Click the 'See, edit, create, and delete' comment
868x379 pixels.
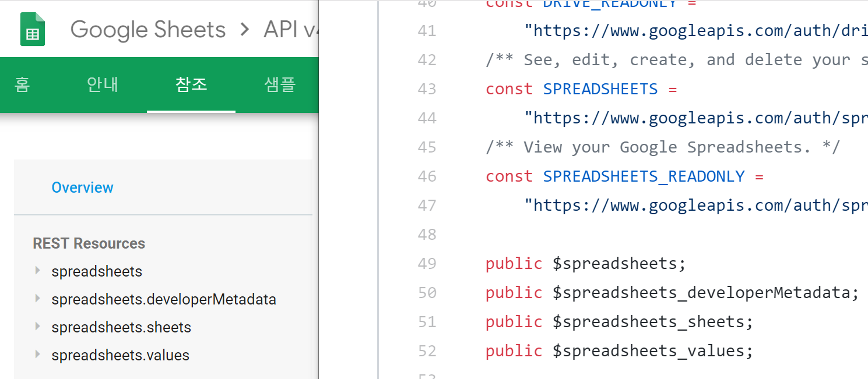coord(676,60)
